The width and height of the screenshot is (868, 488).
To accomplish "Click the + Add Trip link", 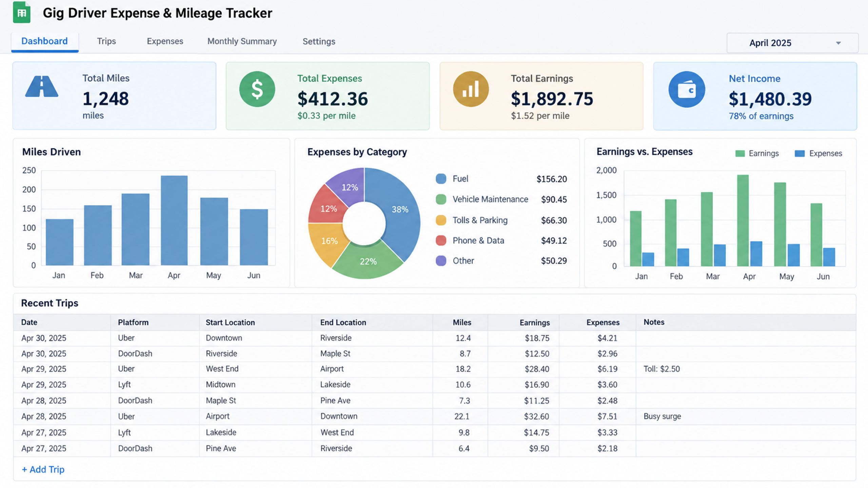I will tap(43, 469).
